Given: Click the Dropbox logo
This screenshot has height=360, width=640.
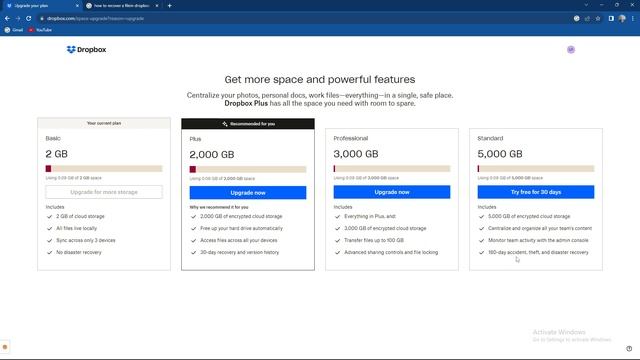Looking at the screenshot, I should coord(86,49).
